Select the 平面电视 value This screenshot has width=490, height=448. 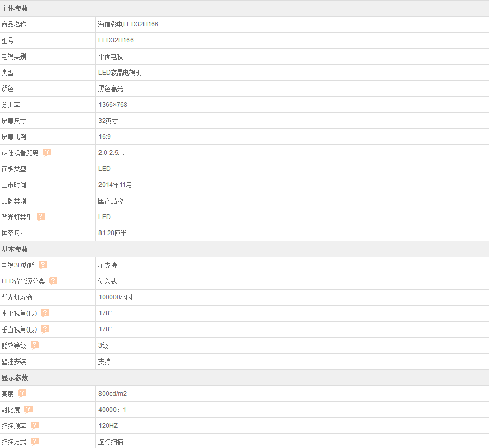[111, 56]
